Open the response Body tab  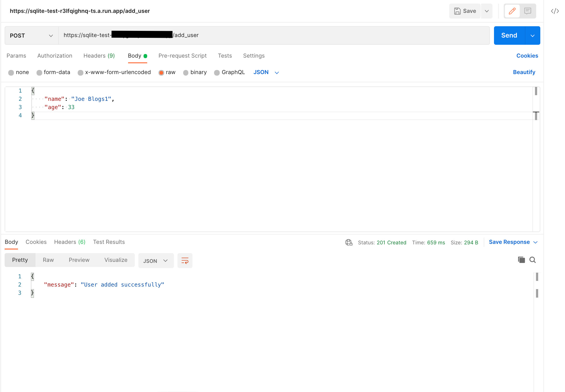(x=11, y=242)
